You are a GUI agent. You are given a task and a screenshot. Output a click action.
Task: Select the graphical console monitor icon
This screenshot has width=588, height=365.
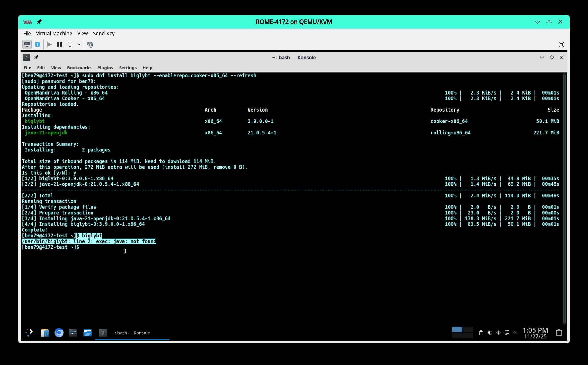coord(27,44)
